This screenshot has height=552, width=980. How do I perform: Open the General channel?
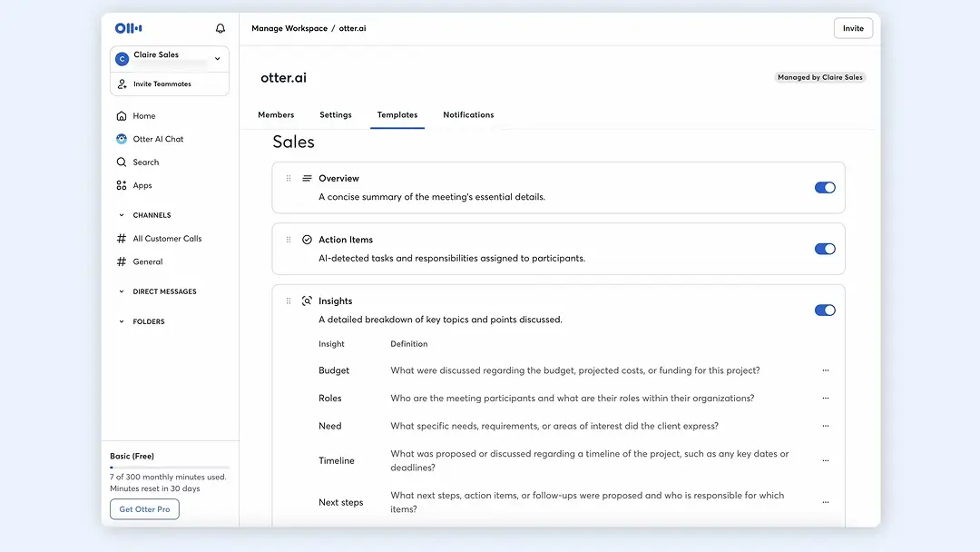148,261
